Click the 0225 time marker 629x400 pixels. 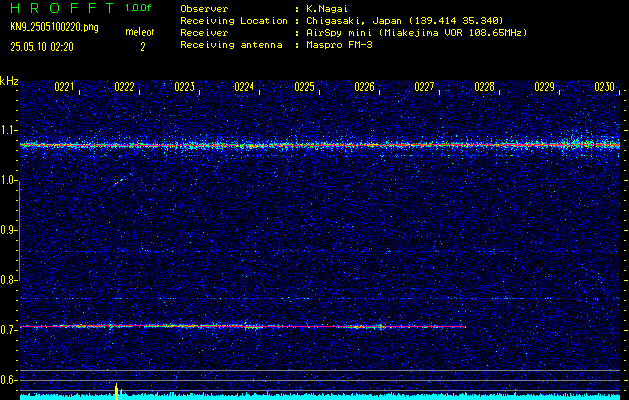click(304, 87)
